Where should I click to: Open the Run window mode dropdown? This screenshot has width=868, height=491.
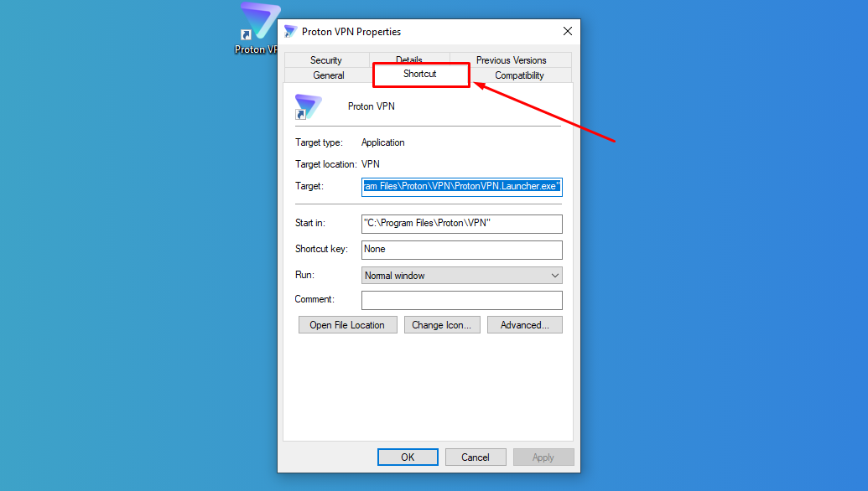pos(462,276)
